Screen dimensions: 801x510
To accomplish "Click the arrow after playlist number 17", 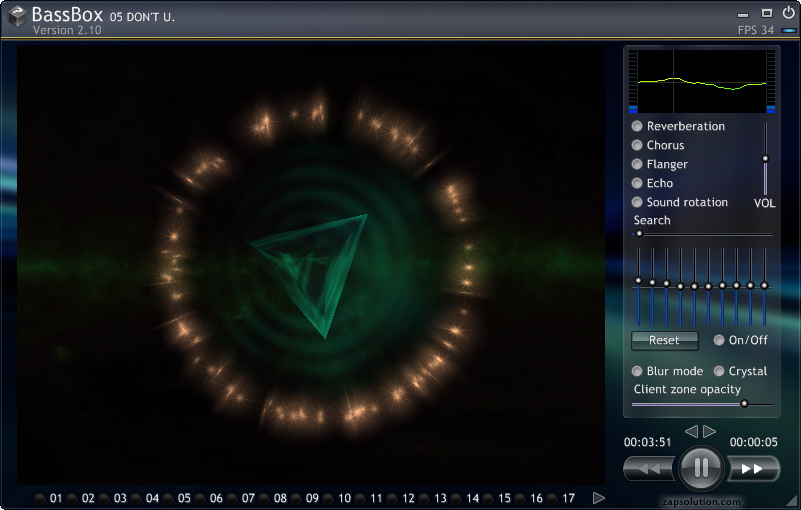I will click(599, 498).
